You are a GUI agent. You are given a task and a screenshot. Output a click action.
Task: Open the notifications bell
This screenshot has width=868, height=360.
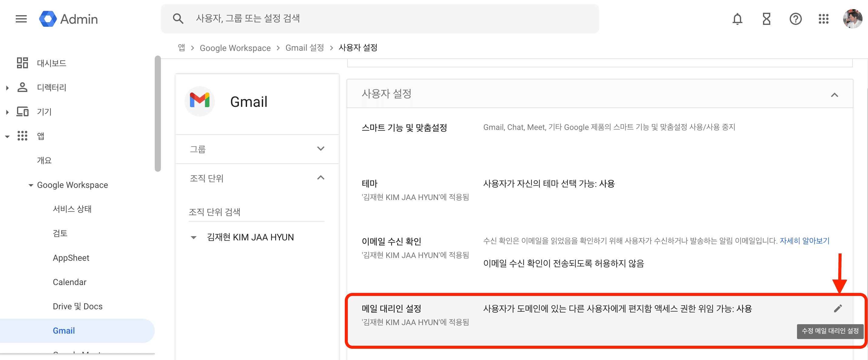[x=737, y=19]
